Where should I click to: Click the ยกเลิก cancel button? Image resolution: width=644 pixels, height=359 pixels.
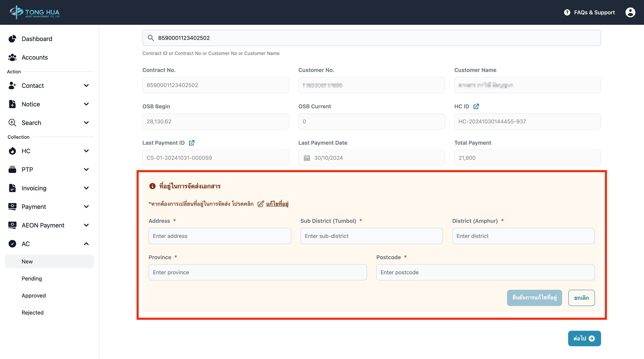click(x=581, y=298)
